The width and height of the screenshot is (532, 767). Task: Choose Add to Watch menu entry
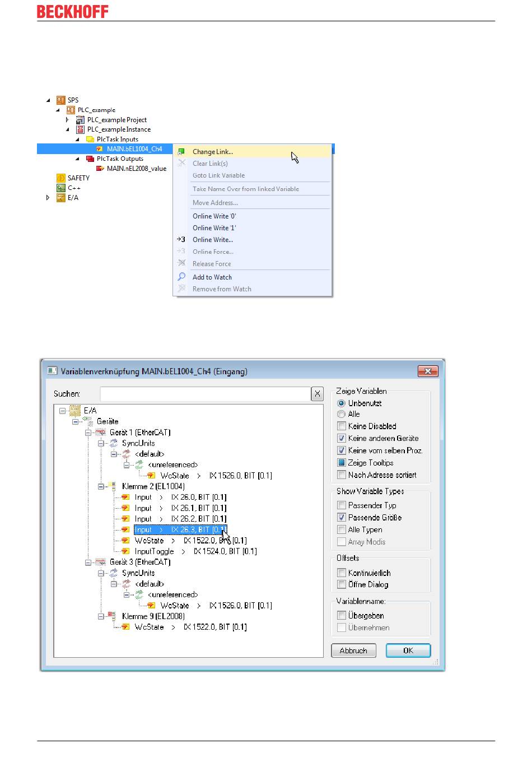(253, 277)
